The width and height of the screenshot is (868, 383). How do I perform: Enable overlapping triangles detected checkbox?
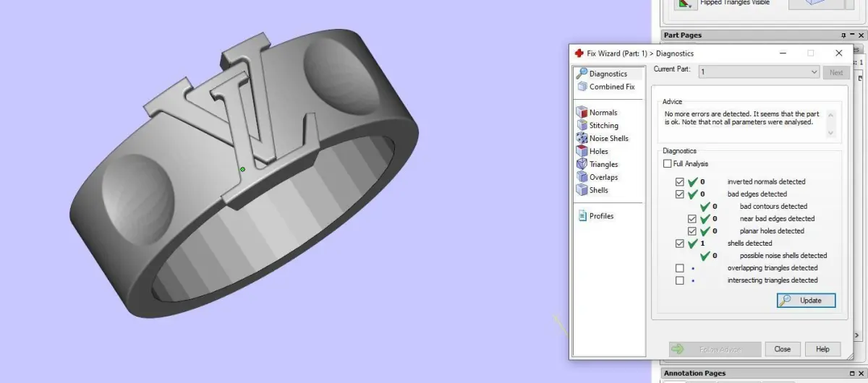click(x=679, y=268)
